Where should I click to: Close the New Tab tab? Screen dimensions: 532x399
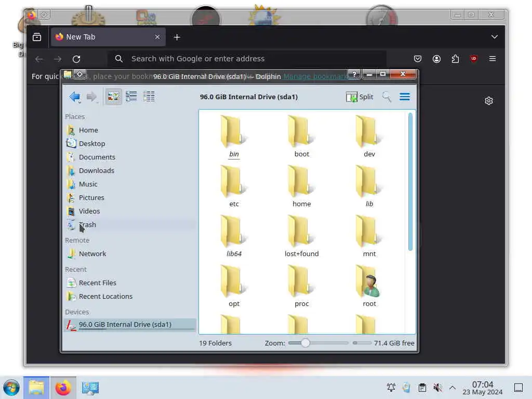pos(157,37)
